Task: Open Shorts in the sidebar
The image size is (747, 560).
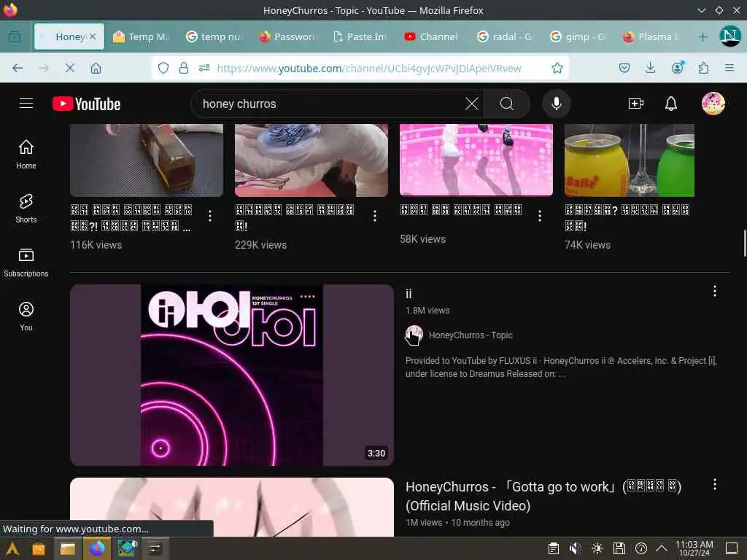Action: coord(26,209)
